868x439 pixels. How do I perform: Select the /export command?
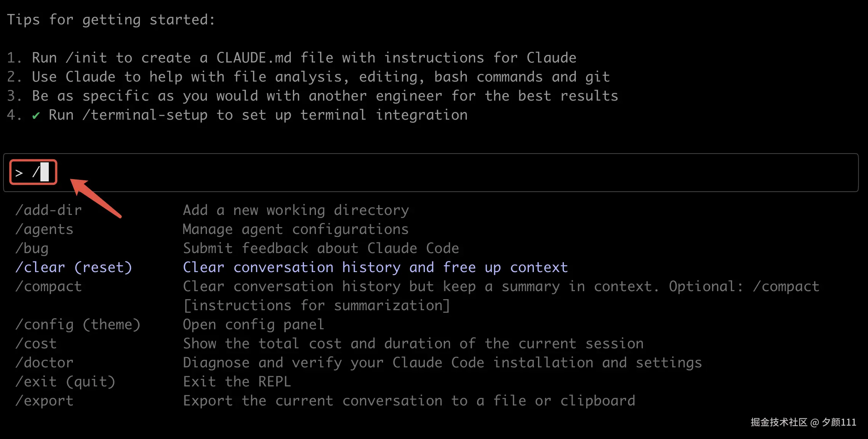(x=44, y=401)
